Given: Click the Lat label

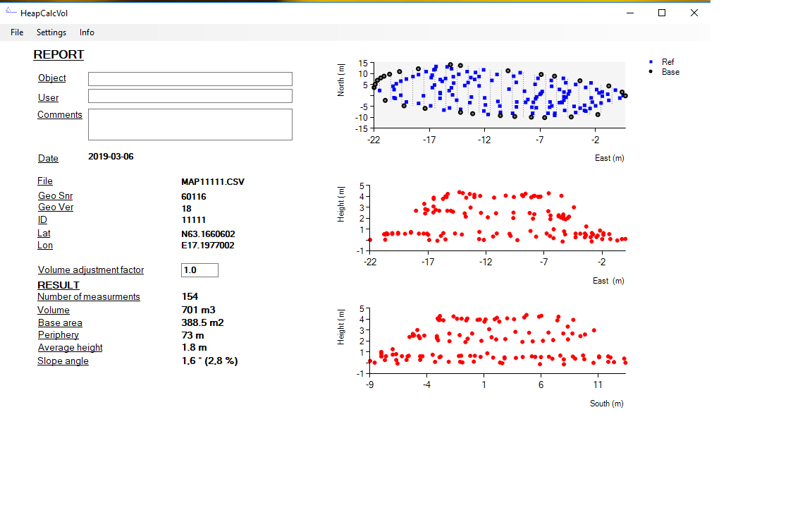Looking at the screenshot, I should pyautogui.click(x=44, y=234).
